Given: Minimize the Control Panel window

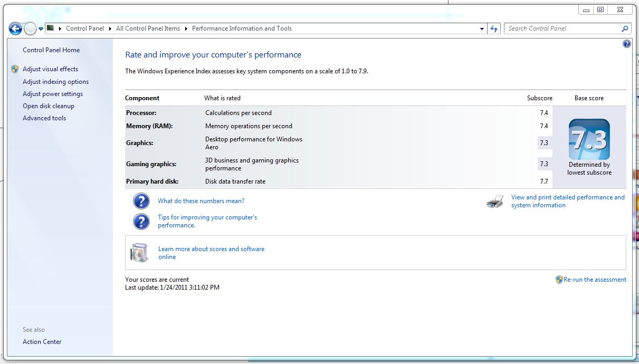Looking at the screenshot, I should coord(586,9).
